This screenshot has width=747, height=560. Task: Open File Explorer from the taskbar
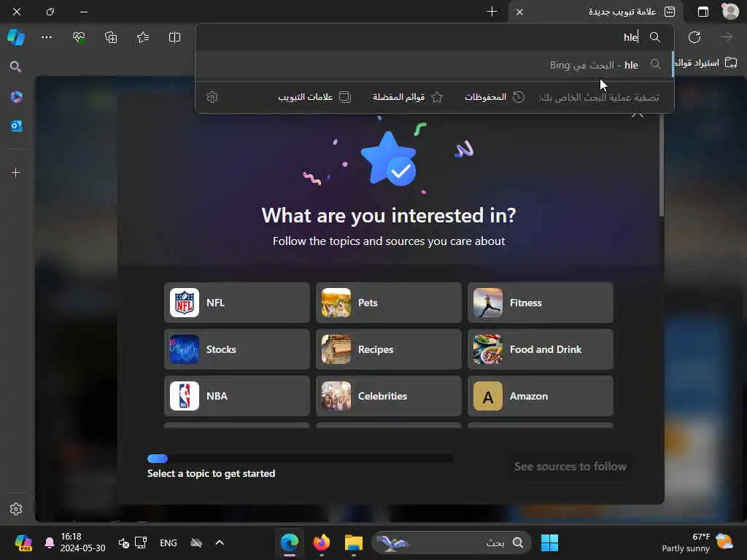pyautogui.click(x=354, y=542)
